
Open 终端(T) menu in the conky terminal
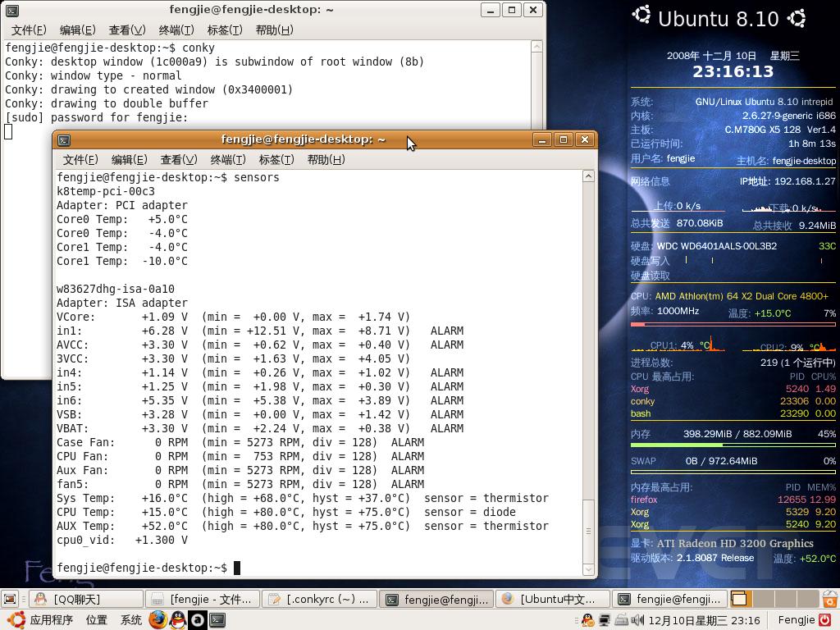click(176, 30)
